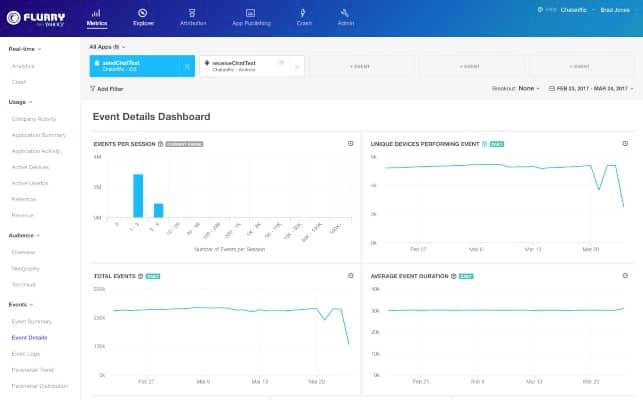643x400 pixels.
Task: Open Active Users in sidebar
Action: click(30, 183)
